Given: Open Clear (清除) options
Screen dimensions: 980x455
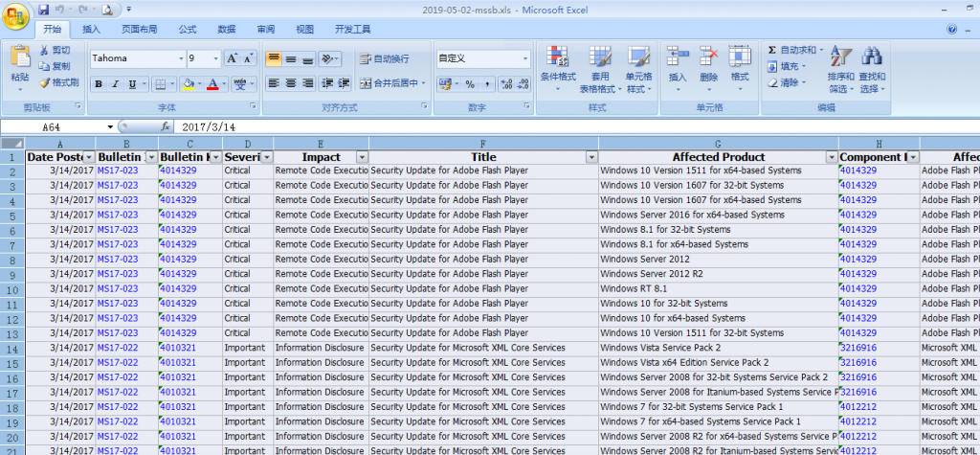Looking at the screenshot, I should pyautogui.click(x=786, y=82).
